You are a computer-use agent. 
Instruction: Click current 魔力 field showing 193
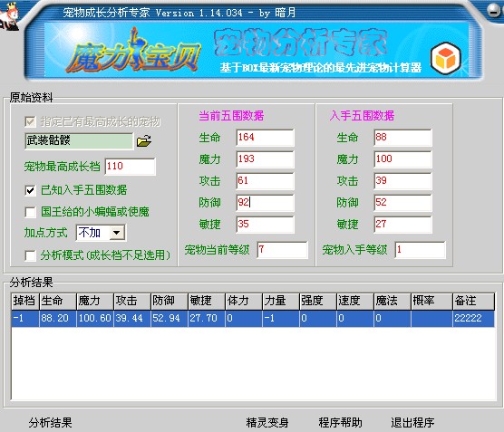[265, 159]
